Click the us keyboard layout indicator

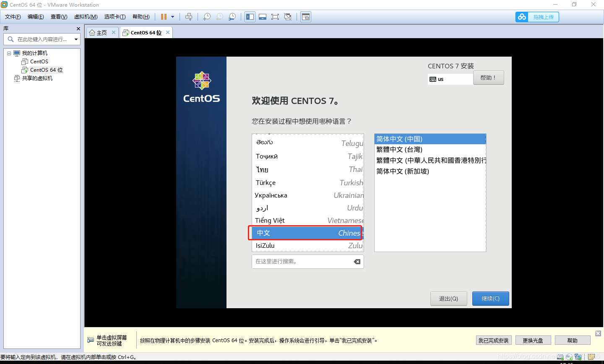[x=450, y=79]
